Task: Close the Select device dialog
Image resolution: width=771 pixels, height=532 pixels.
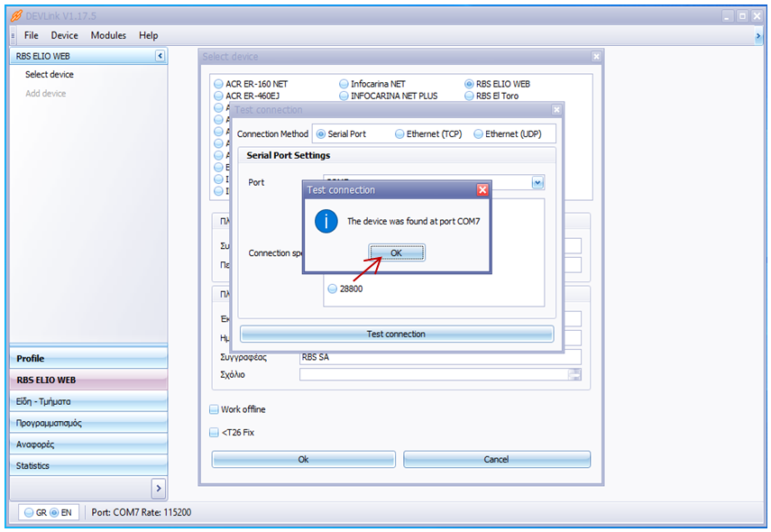Action: [x=596, y=56]
